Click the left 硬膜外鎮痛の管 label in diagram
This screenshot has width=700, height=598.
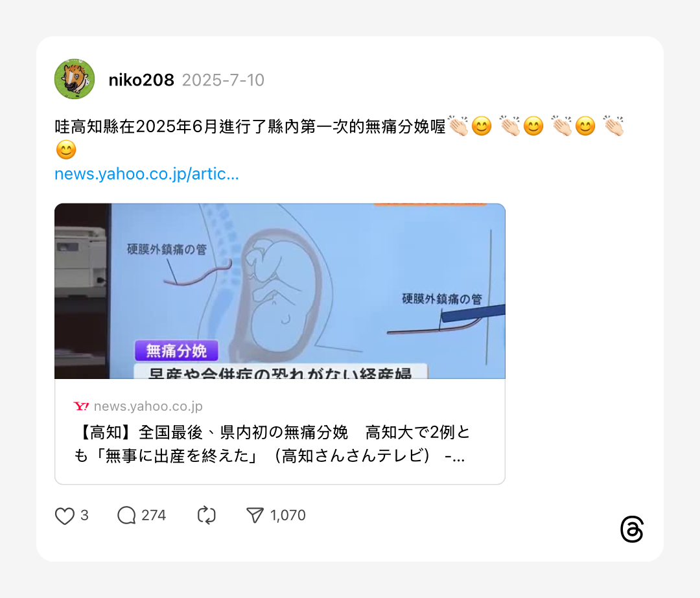(x=167, y=249)
